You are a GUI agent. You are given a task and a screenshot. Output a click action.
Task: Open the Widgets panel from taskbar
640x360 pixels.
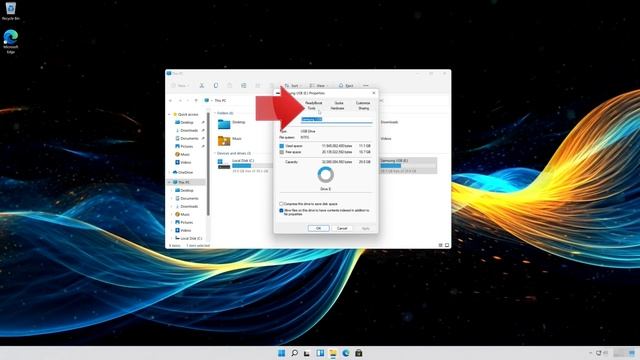click(x=320, y=353)
